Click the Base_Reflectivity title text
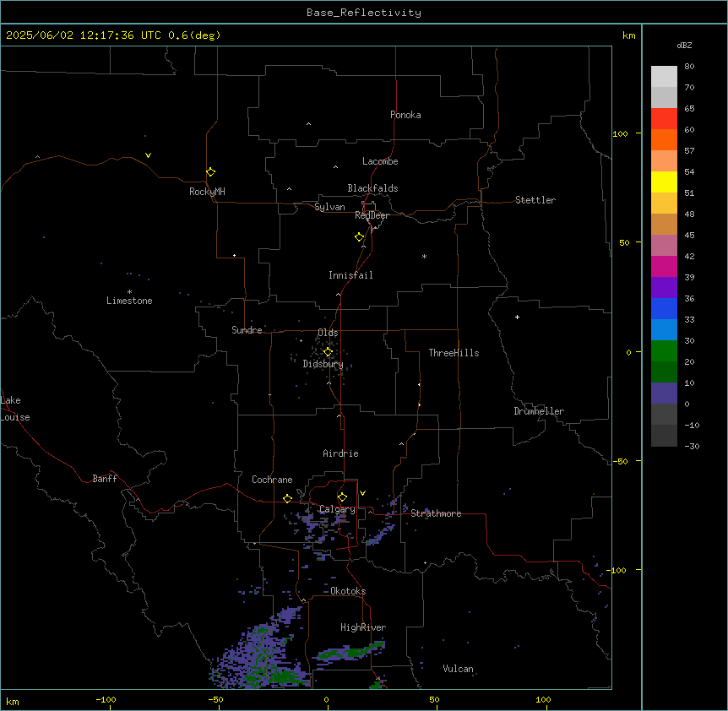 pyautogui.click(x=364, y=13)
